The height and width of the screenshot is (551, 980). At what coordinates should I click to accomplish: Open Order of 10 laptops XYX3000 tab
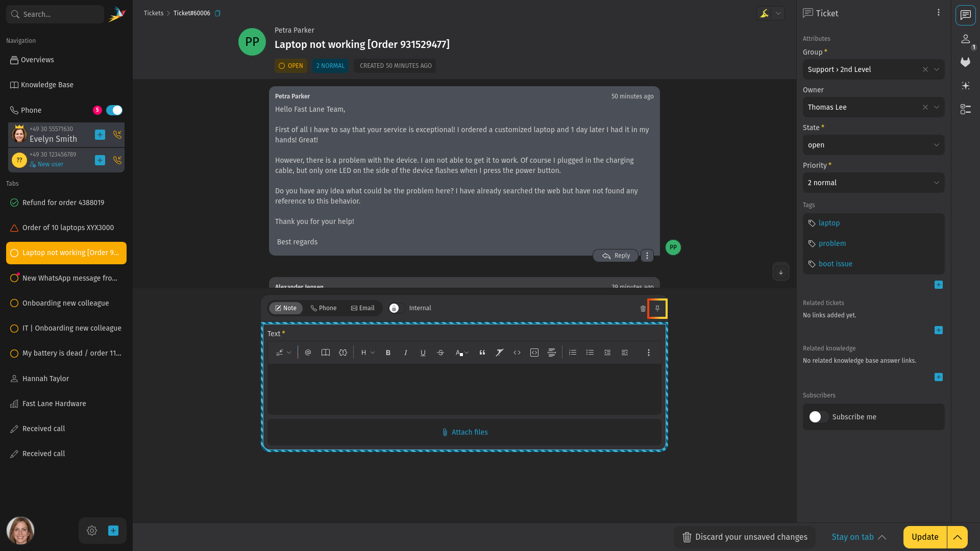coord(66,228)
